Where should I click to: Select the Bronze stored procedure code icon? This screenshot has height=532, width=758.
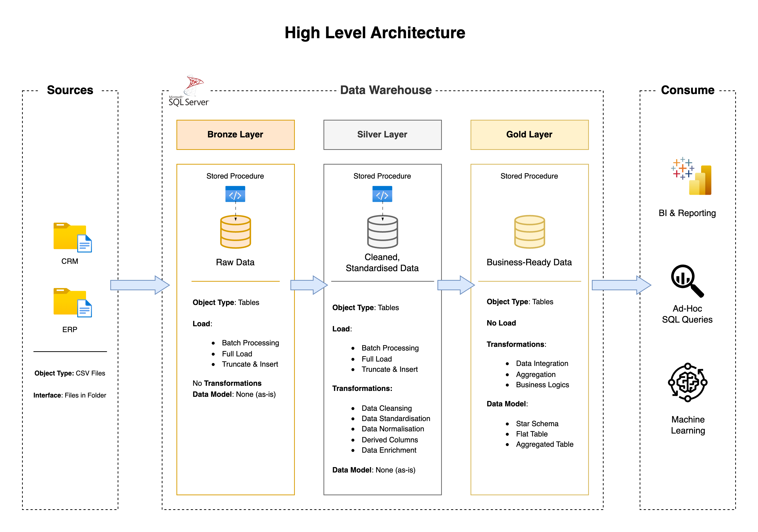[235, 194]
